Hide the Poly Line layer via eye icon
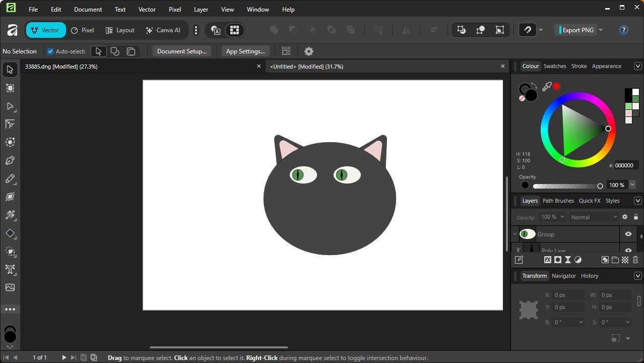 coord(628,250)
